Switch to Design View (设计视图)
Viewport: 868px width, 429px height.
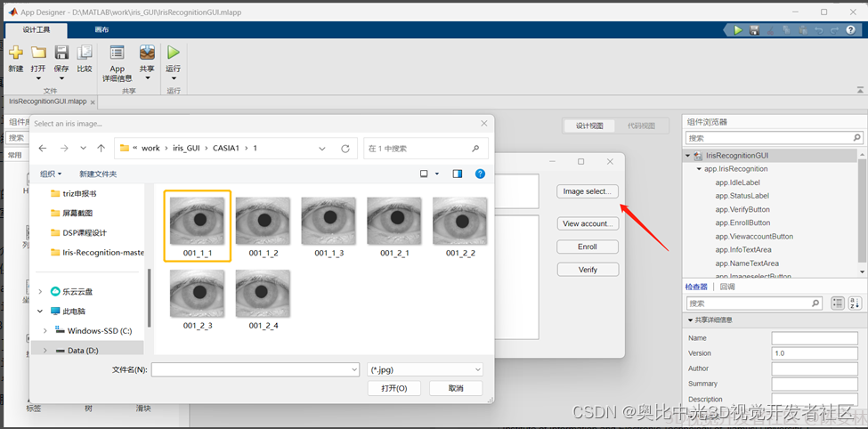[589, 125]
